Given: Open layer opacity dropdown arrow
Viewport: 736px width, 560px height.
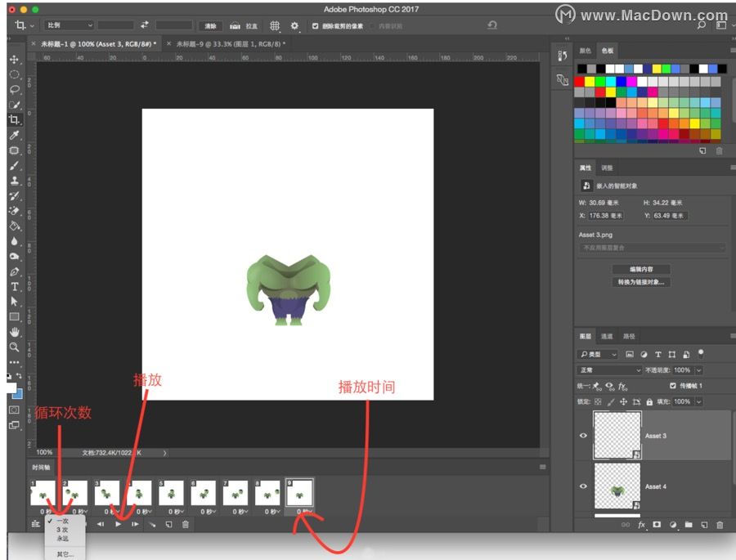Looking at the screenshot, I should click(x=699, y=370).
